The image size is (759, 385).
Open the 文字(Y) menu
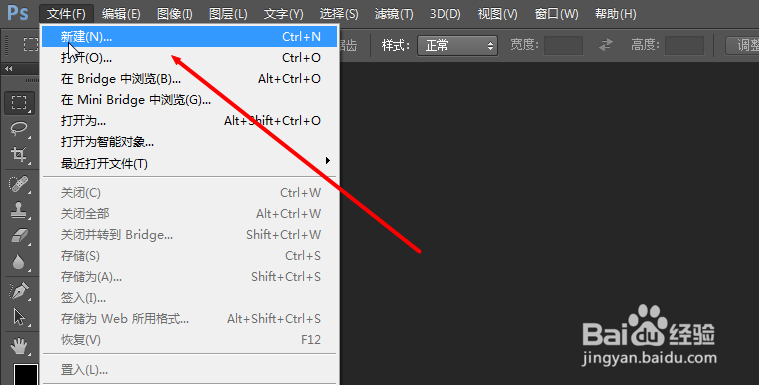click(x=283, y=14)
